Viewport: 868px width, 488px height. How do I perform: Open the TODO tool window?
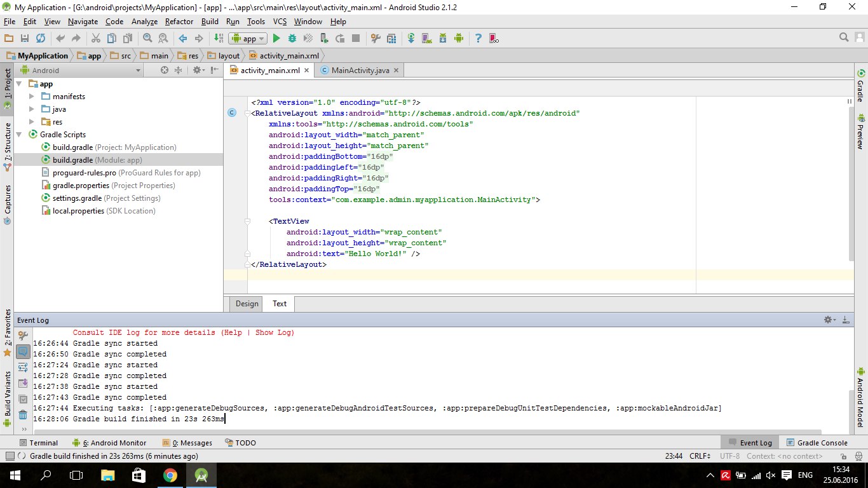coord(240,443)
